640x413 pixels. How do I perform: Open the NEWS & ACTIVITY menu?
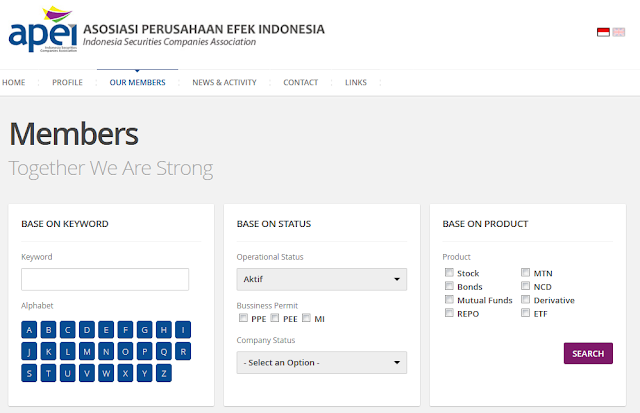[x=224, y=82]
